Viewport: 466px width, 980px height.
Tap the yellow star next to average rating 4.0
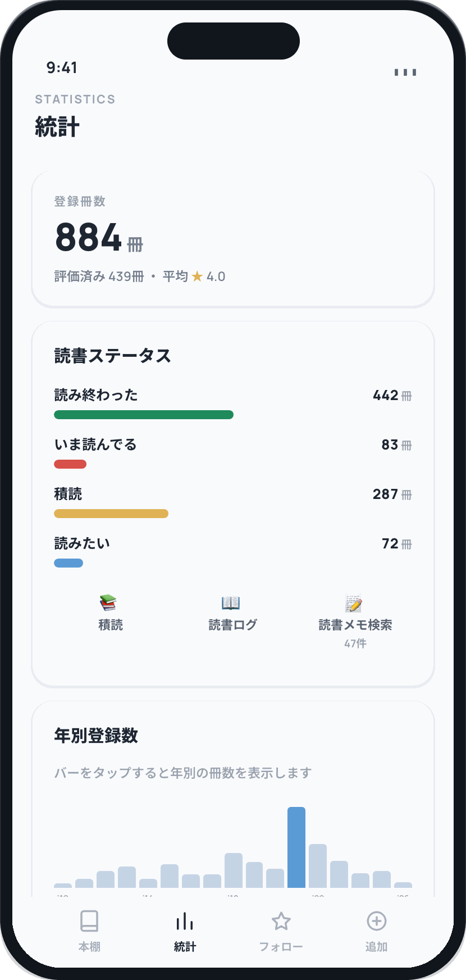(197, 276)
